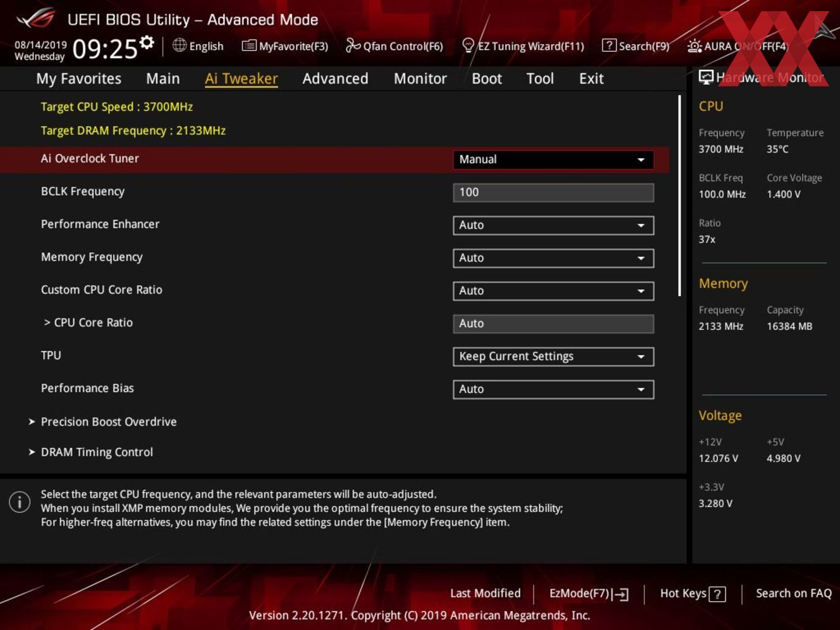
Task: Click the Hardware Monitor screen icon
Action: coord(706,77)
